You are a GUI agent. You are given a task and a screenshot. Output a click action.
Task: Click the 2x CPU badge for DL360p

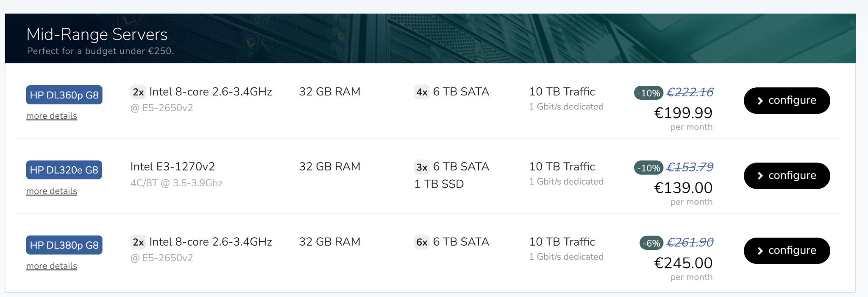138,92
